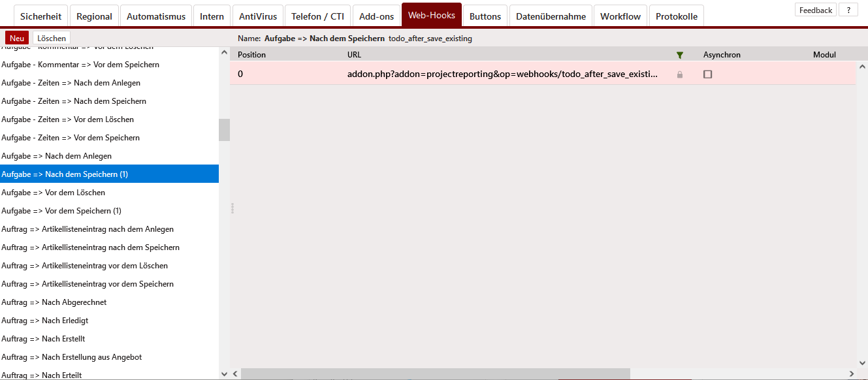Click the horizontal scrollbar thumb under table
Image resolution: width=868 pixels, height=380 pixels.
click(435, 373)
